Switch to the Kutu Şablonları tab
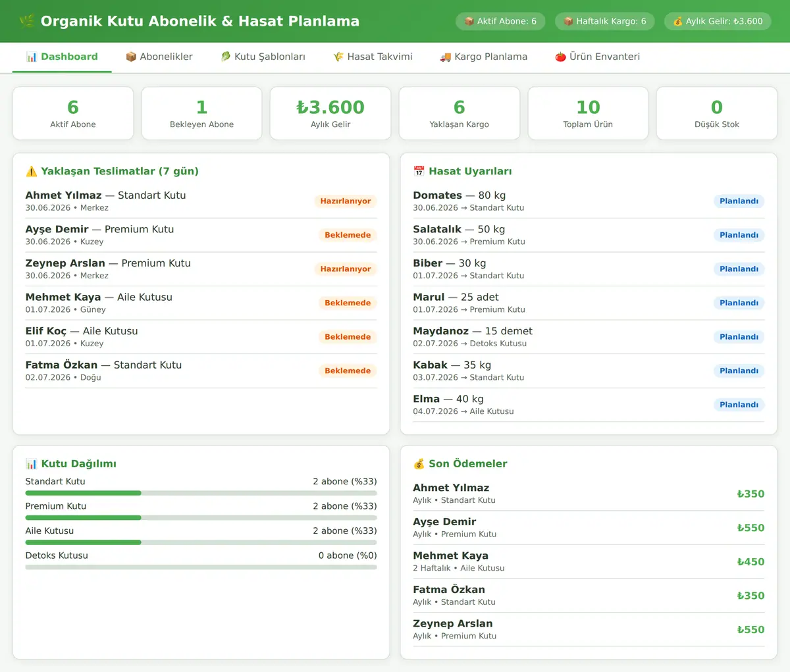Screen dimensions: 790x672 point(263,57)
